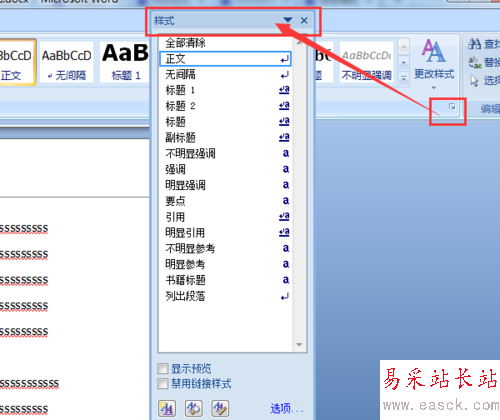Image resolution: width=500 pixels, height=420 pixels.
Task: Click the paragraph mark icon beside 列出段落
Action: [x=284, y=296]
